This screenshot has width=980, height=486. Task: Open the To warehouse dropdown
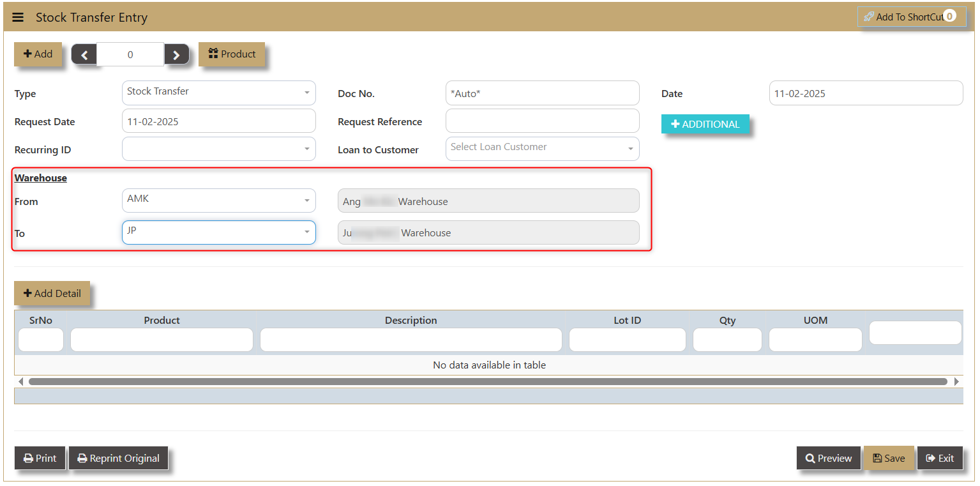pyautogui.click(x=218, y=232)
